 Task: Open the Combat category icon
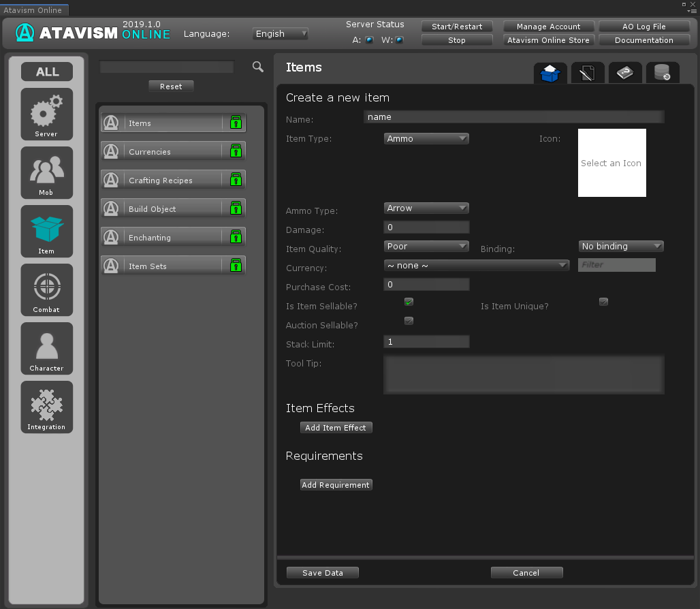point(46,290)
